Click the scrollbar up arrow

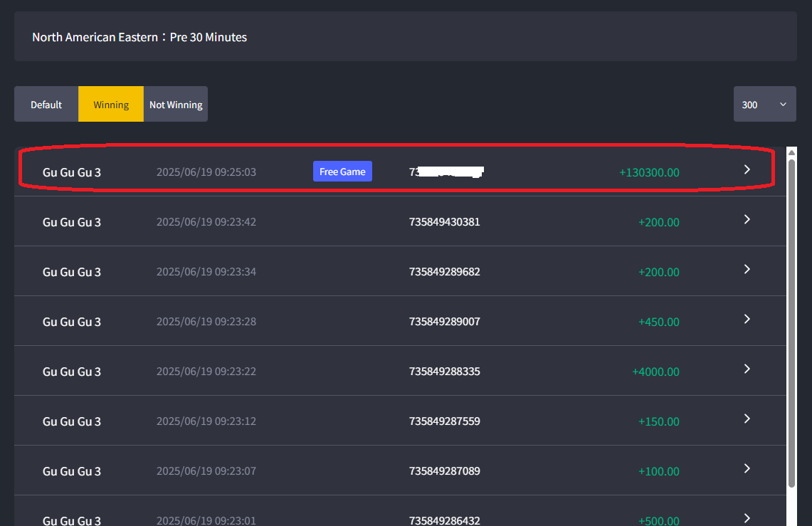point(791,152)
